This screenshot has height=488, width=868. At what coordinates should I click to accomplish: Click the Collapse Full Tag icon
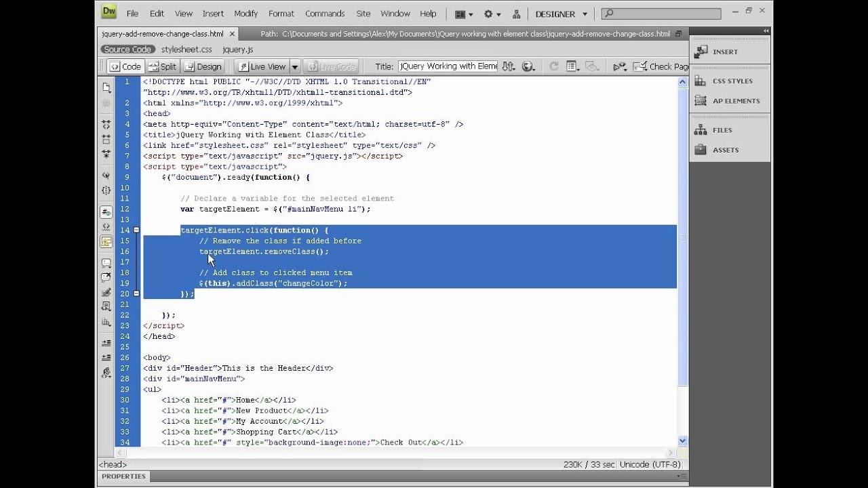click(106, 125)
